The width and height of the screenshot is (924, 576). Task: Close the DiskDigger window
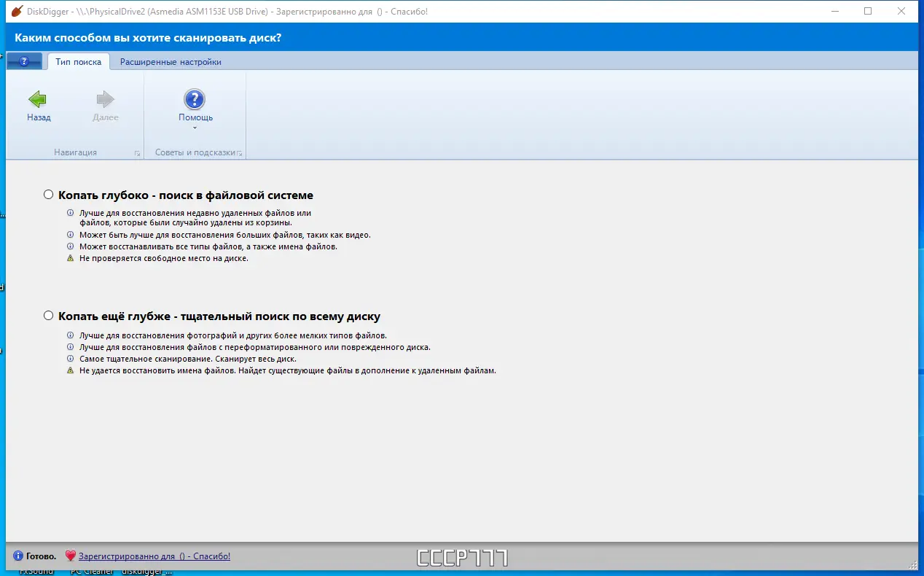pos(902,11)
